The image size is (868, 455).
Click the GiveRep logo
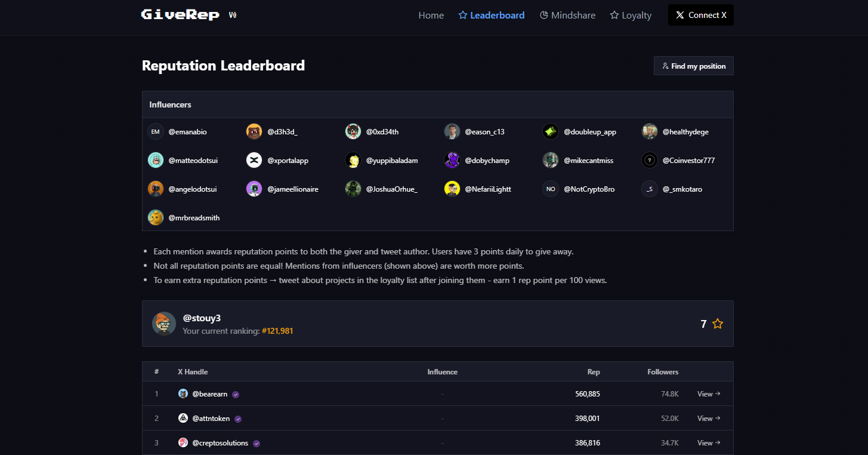click(x=180, y=15)
